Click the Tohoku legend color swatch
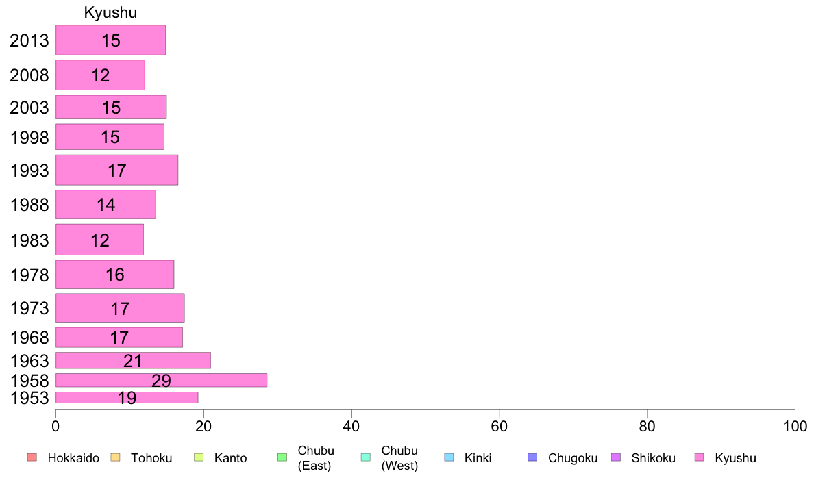 115,457
